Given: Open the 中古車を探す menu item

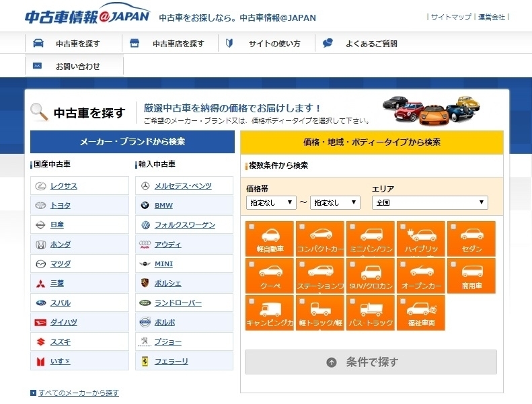Looking at the screenshot, I should (73, 44).
